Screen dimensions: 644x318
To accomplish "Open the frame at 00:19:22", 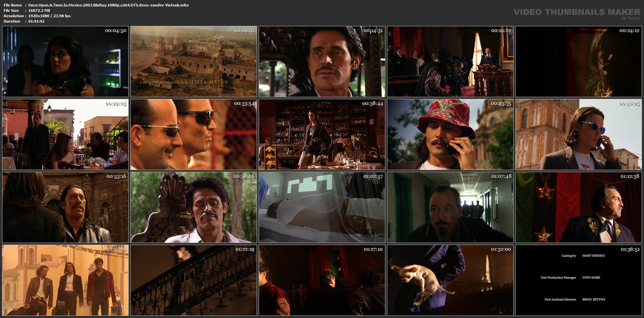I will pyautogui.click(x=450, y=61).
